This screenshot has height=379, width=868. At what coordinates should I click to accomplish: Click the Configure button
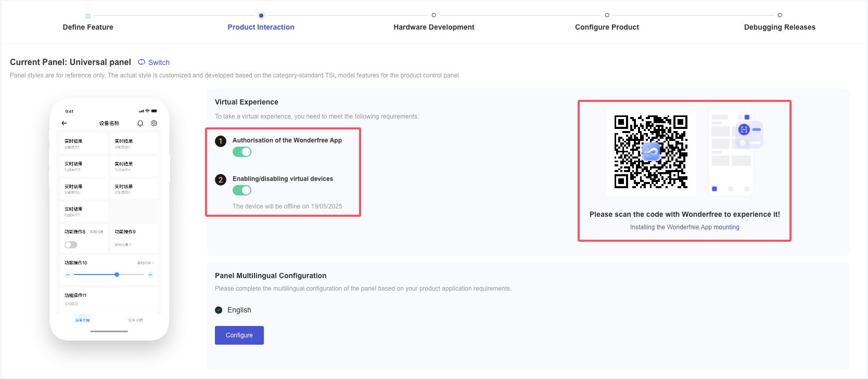click(239, 335)
